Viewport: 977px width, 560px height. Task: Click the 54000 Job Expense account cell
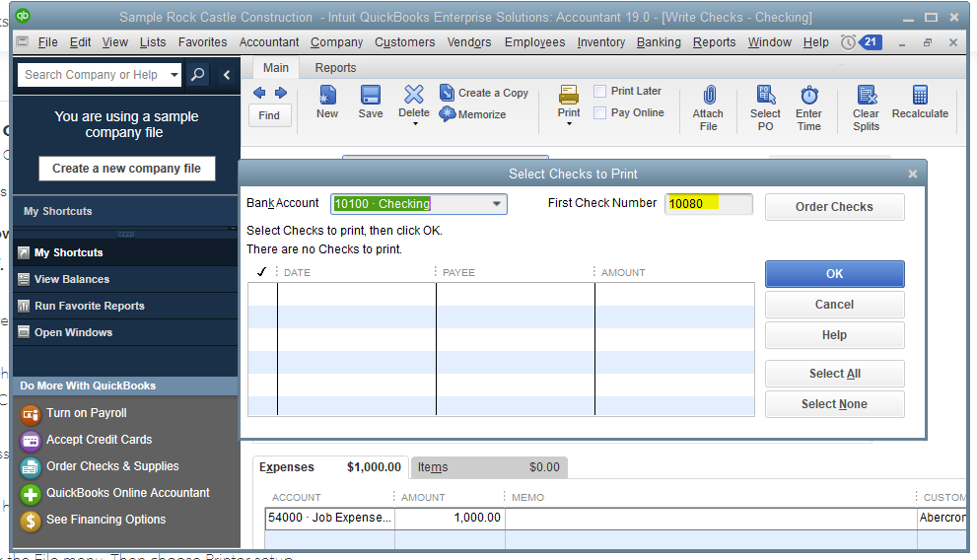pos(329,519)
